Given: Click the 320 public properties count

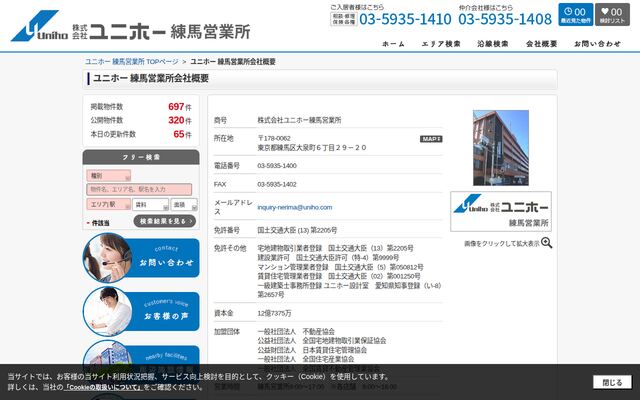Looking at the screenshot, I should click(176, 120).
